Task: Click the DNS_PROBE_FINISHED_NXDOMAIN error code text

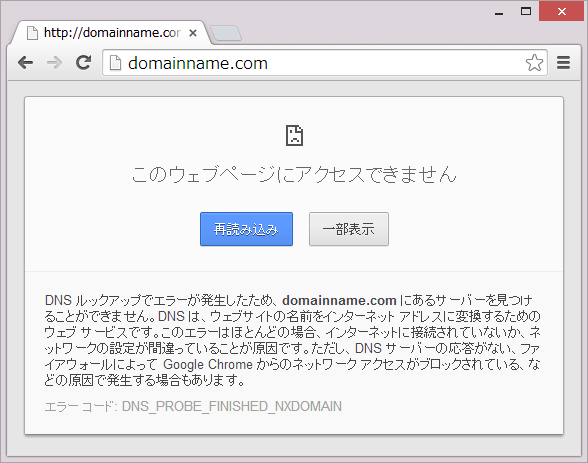Action: [232, 406]
